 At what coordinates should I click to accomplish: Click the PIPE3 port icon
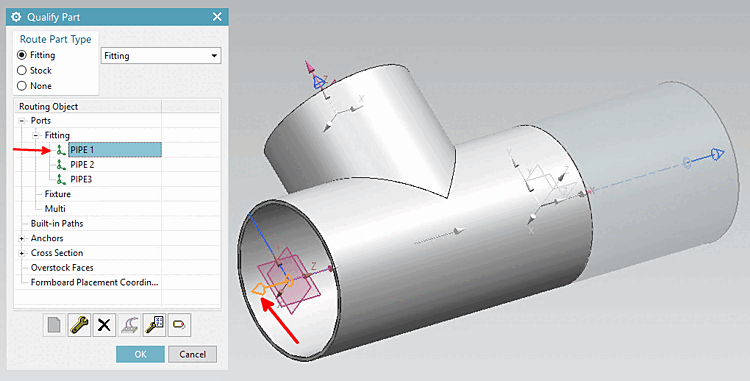tap(61, 180)
